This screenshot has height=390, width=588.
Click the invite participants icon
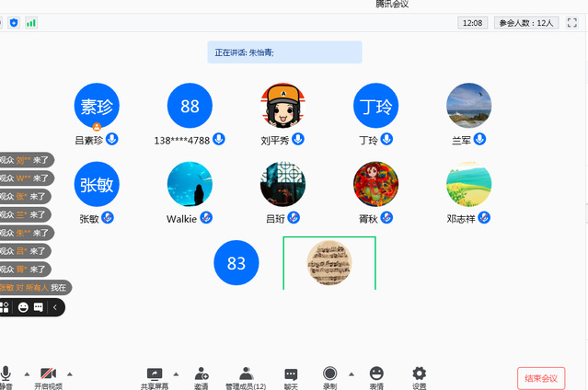202,373
